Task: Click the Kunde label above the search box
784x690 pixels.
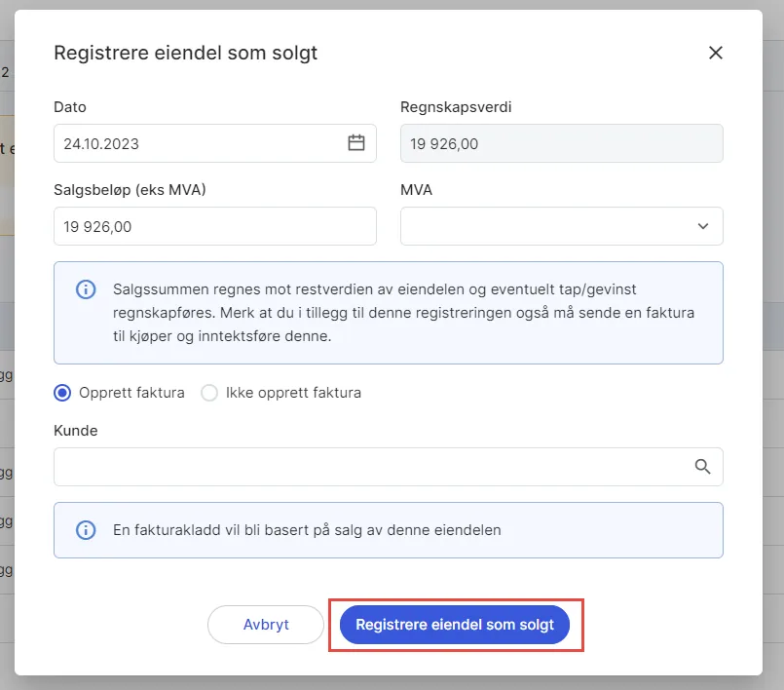Action: [x=75, y=430]
